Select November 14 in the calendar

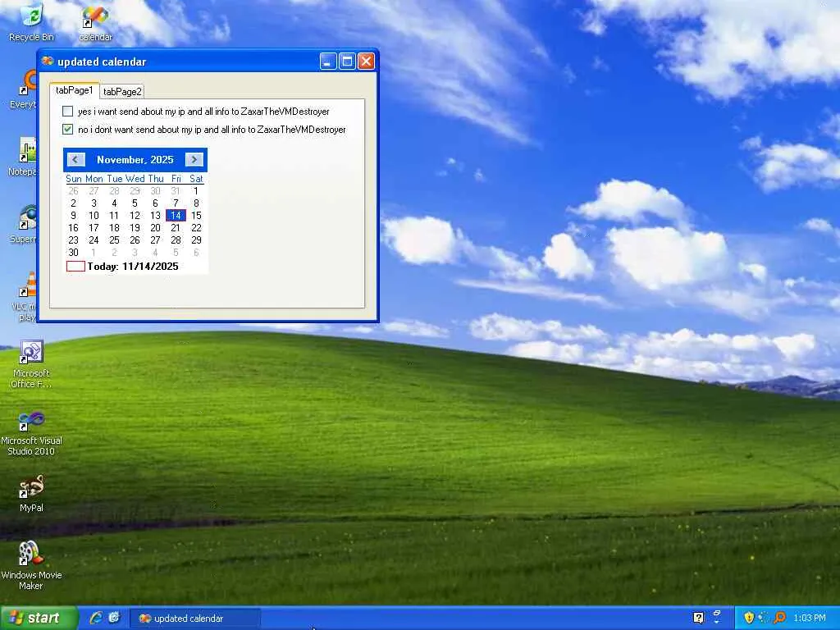pyautogui.click(x=176, y=216)
